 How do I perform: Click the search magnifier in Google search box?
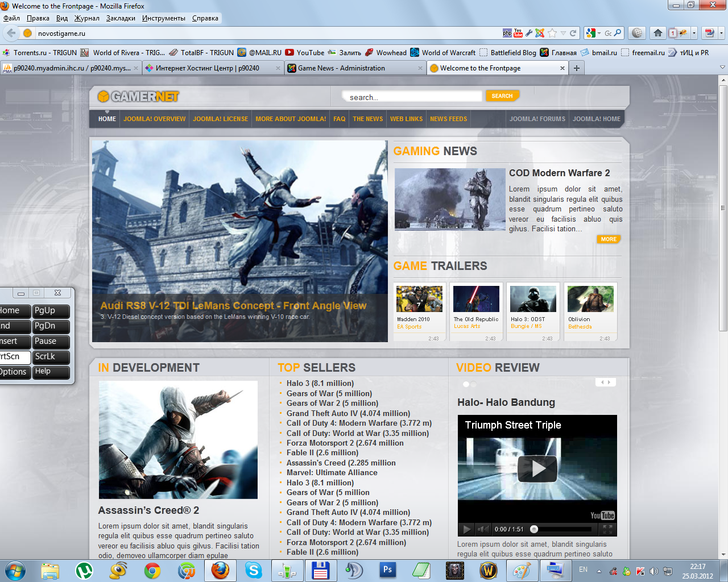click(x=618, y=33)
